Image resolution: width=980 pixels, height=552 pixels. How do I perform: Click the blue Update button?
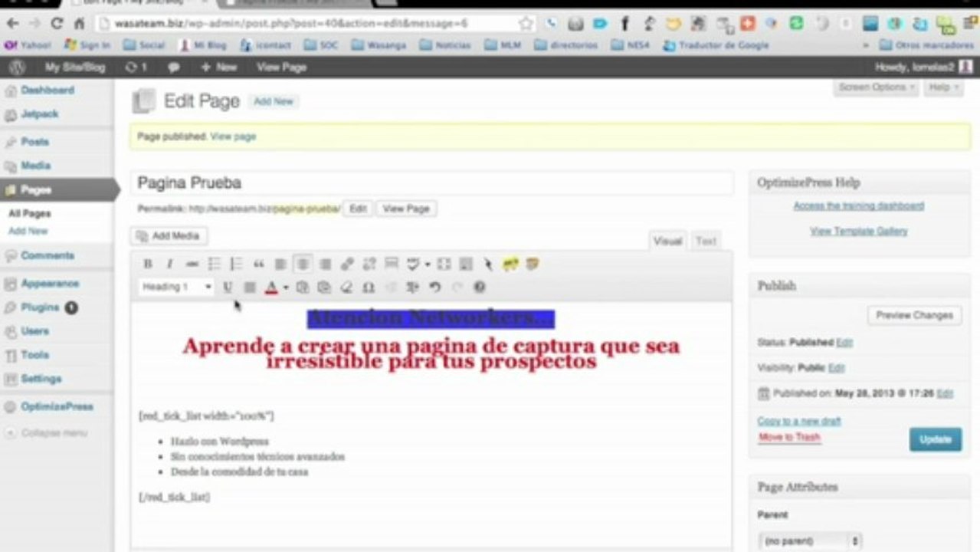point(936,439)
